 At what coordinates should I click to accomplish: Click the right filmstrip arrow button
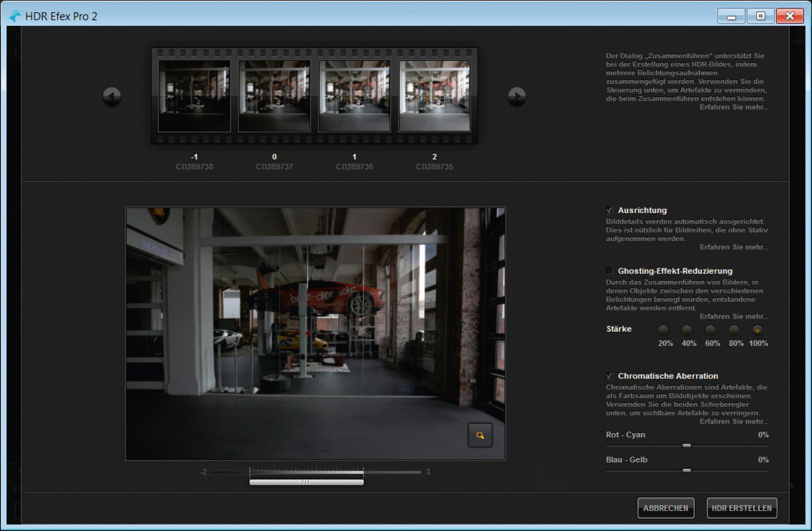pyautogui.click(x=517, y=96)
